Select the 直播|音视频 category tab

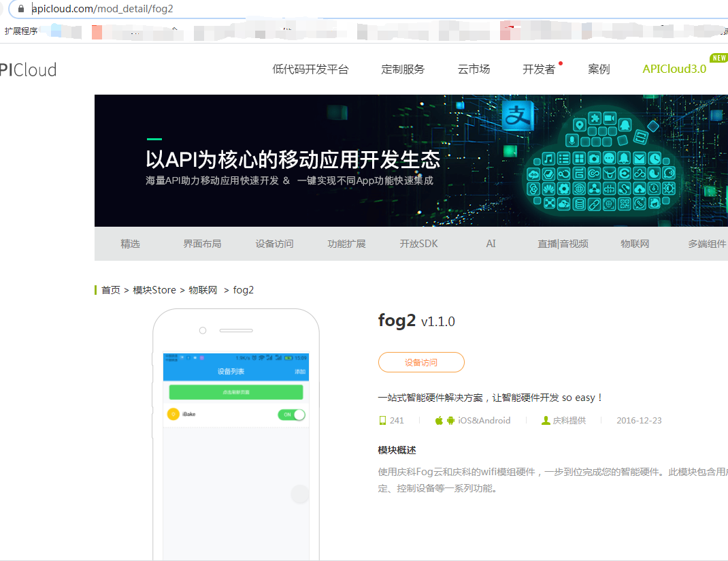point(563,244)
